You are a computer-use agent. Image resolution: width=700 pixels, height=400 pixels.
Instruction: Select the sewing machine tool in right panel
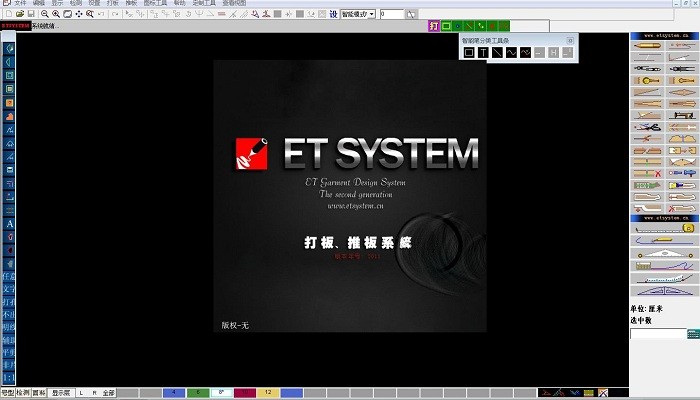tap(682, 115)
